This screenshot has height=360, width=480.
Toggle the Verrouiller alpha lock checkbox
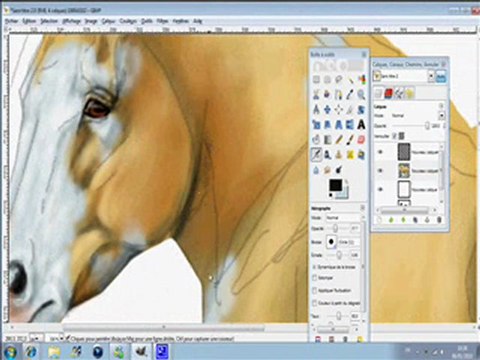tap(394, 136)
